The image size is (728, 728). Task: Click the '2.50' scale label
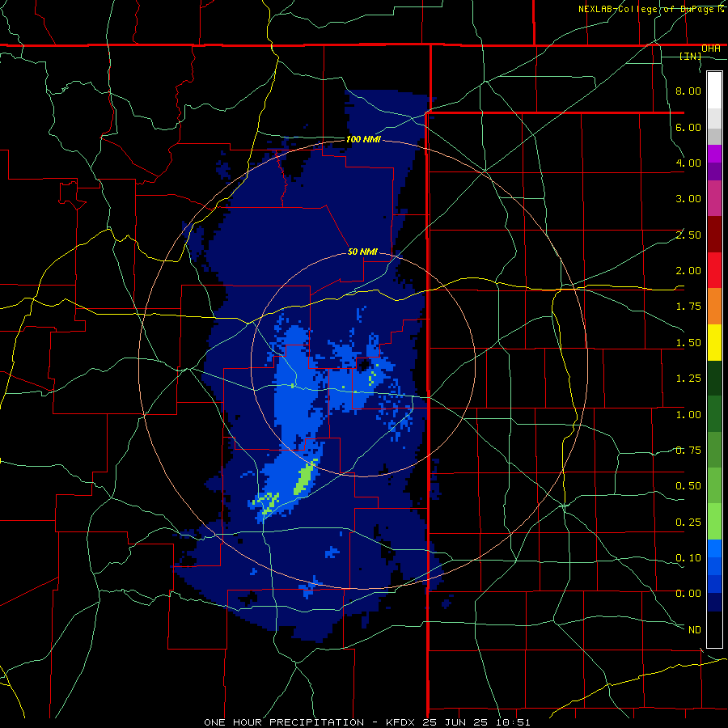tap(688, 235)
